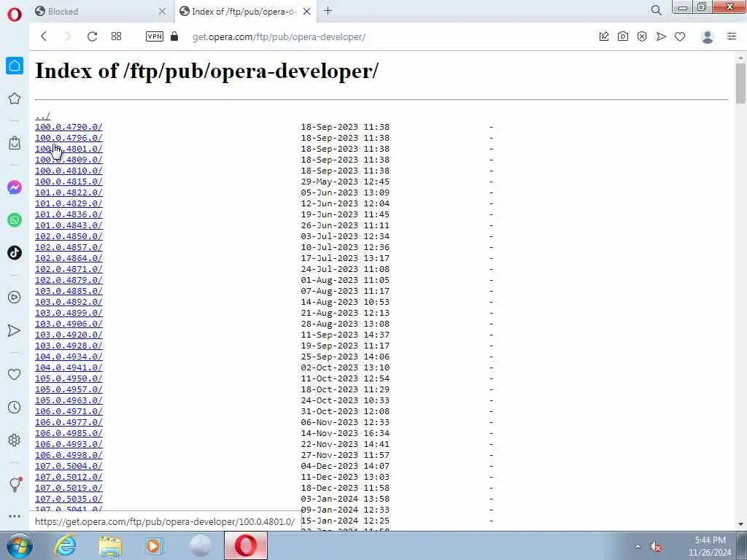Close the Blocked tab
This screenshot has width=747, height=560.
coord(163,12)
